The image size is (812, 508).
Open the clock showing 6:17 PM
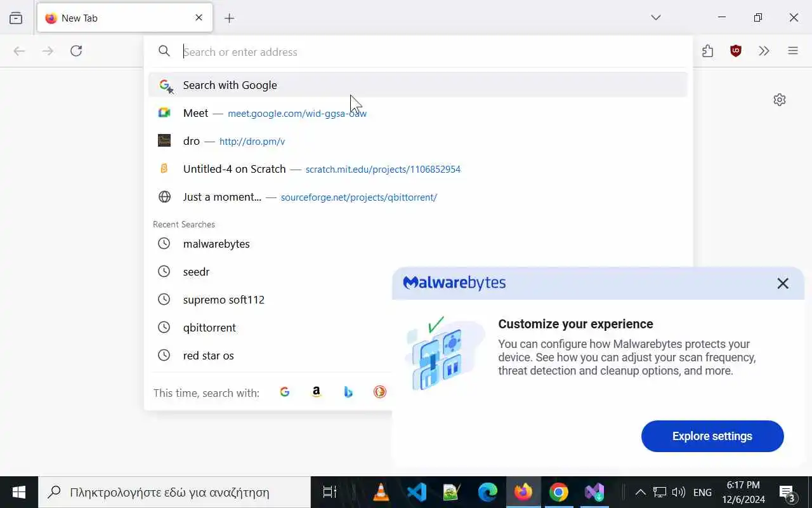click(743, 492)
